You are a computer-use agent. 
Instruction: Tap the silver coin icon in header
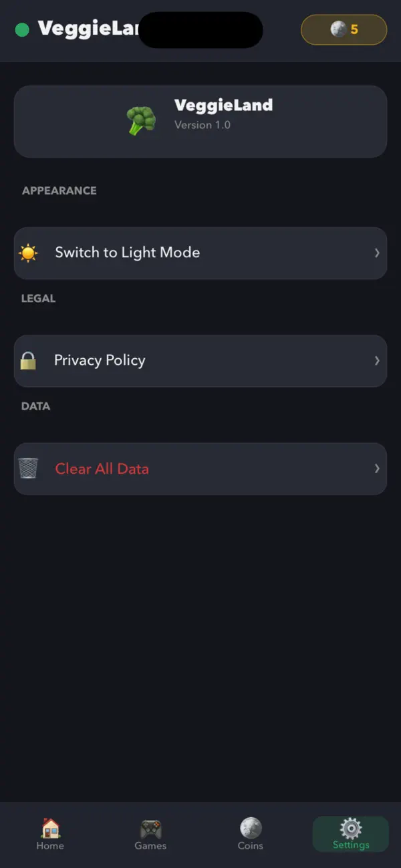[x=338, y=29]
